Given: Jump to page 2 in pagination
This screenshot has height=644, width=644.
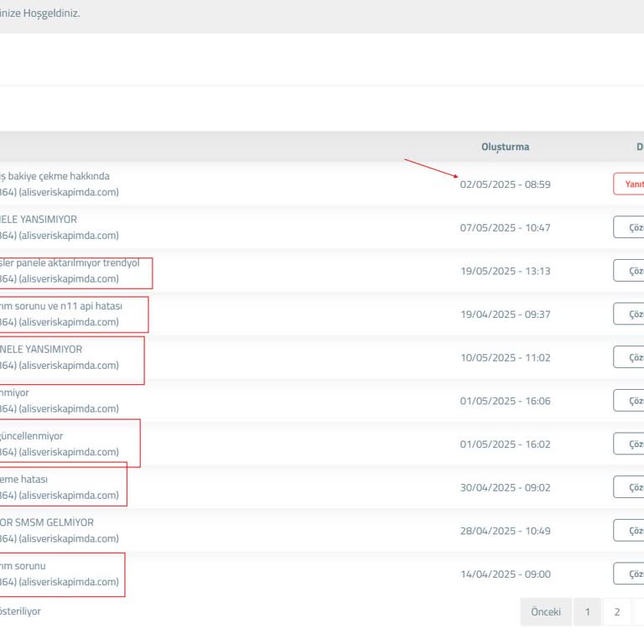Looking at the screenshot, I should point(617,612).
